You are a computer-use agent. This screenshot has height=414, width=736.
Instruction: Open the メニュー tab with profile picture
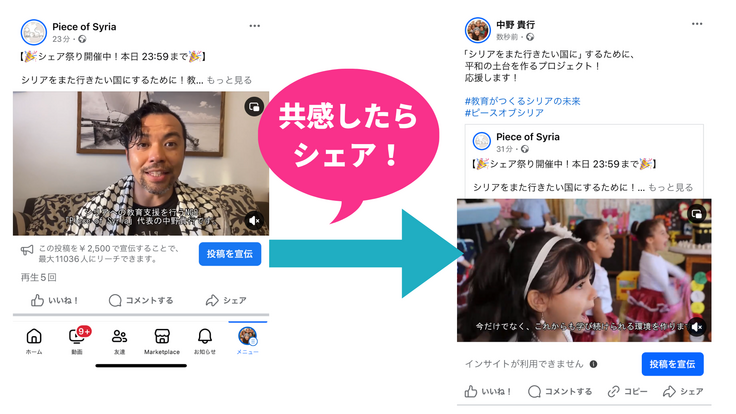(x=247, y=340)
